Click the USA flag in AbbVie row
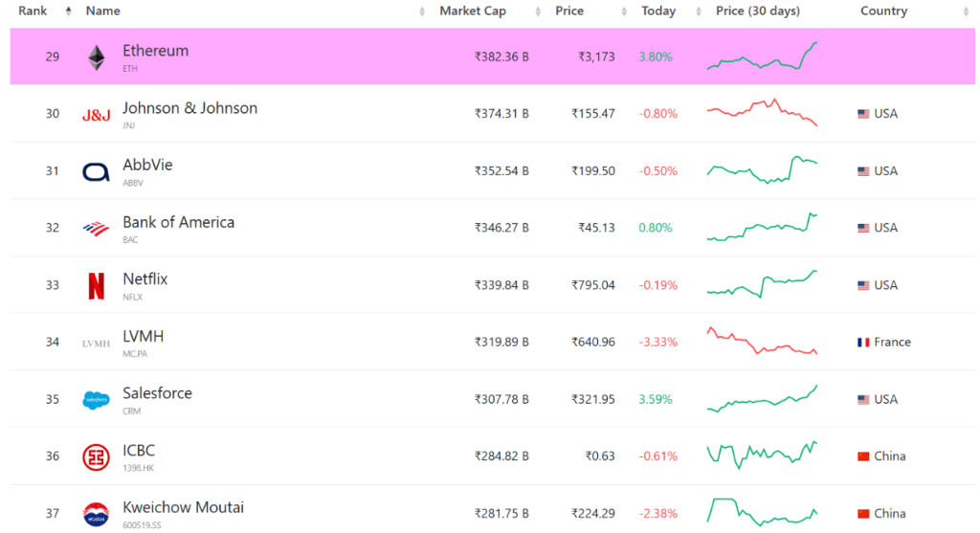Screen dimensions: 980x533 tap(863, 171)
